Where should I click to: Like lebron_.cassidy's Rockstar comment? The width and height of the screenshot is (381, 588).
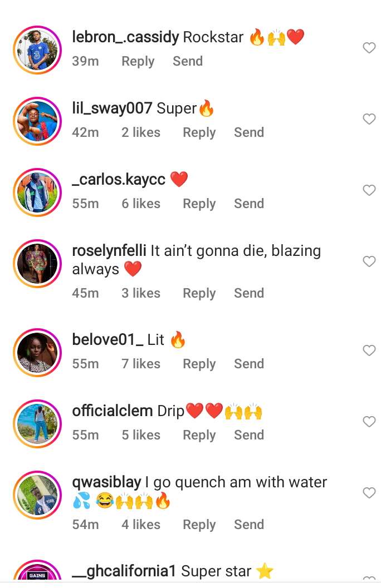[x=369, y=48]
